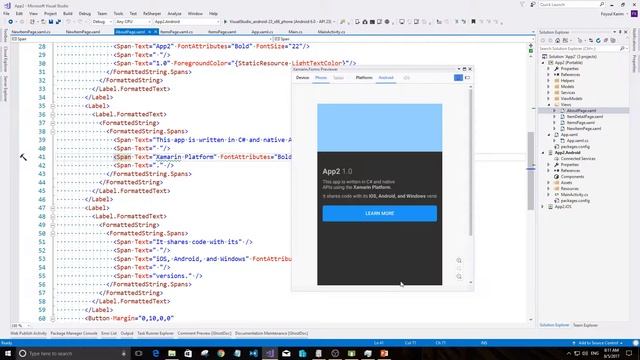Open the Tools menu

tap(118, 13)
